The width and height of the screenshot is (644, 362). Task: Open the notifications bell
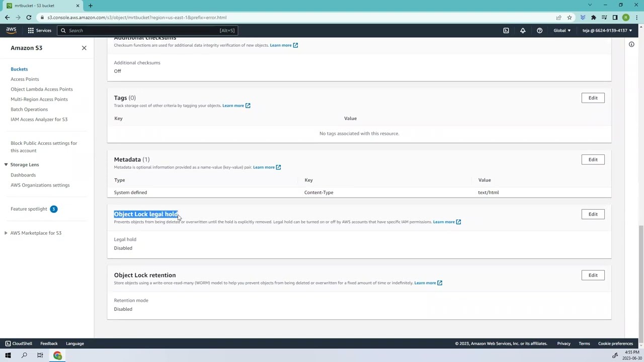click(523, 30)
